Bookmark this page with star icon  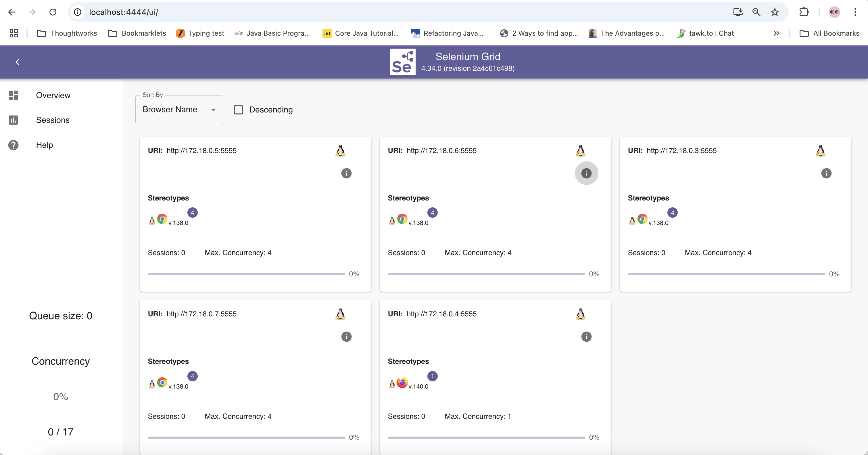(x=775, y=12)
